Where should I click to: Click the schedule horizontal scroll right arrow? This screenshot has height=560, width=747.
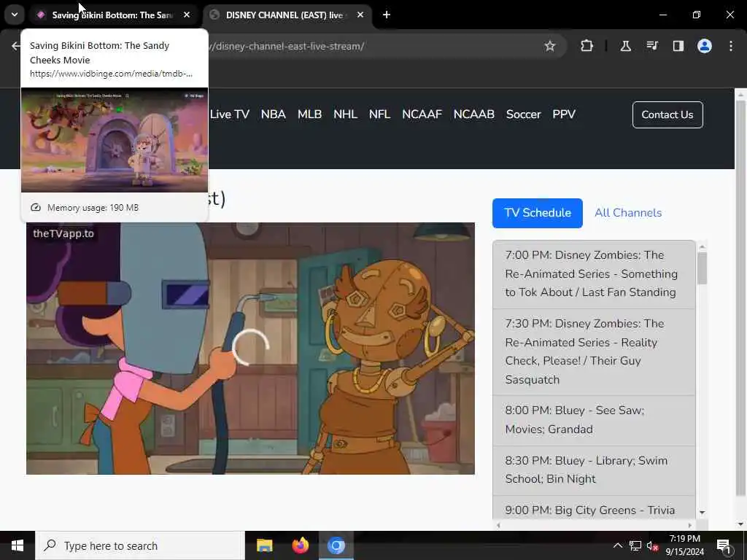click(690, 525)
